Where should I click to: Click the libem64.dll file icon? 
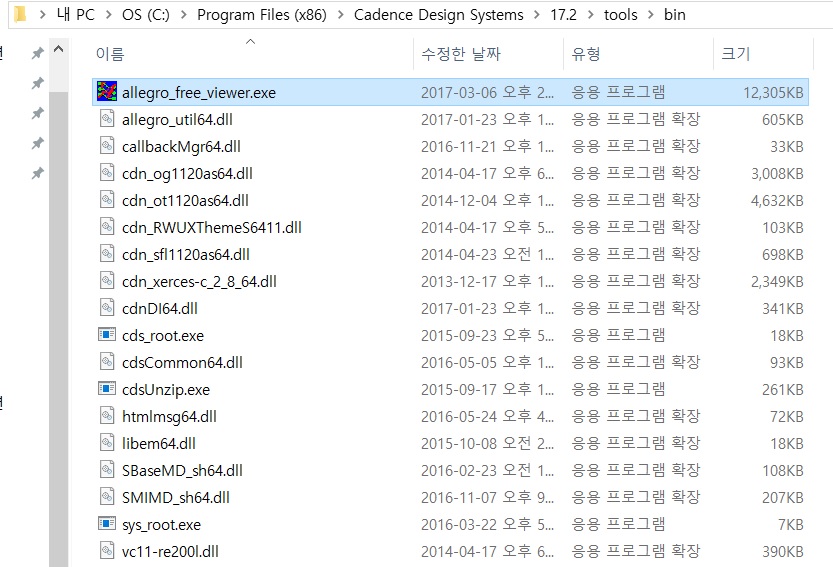click(107, 443)
